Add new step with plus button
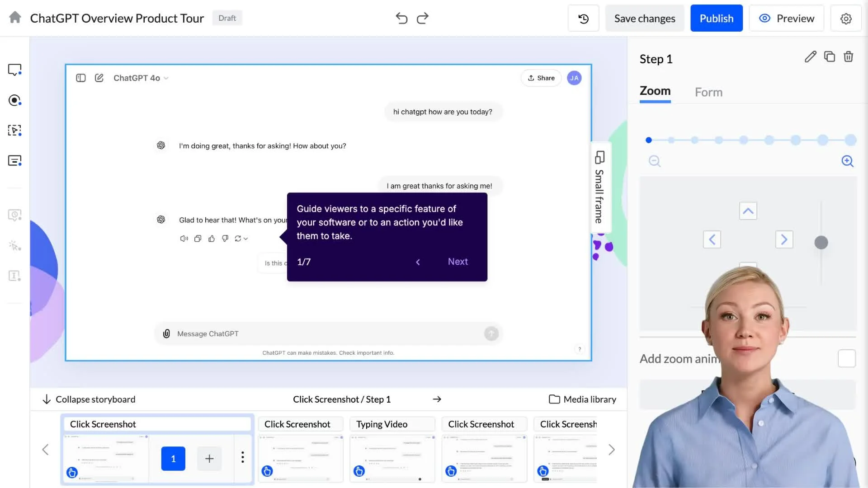Image resolution: width=868 pixels, height=488 pixels. [209, 459]
